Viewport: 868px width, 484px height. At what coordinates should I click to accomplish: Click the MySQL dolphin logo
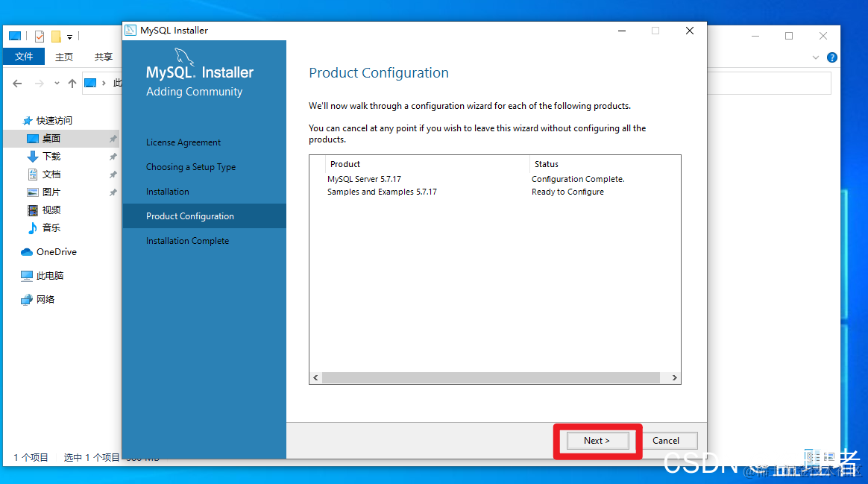(x=183, y=57)
